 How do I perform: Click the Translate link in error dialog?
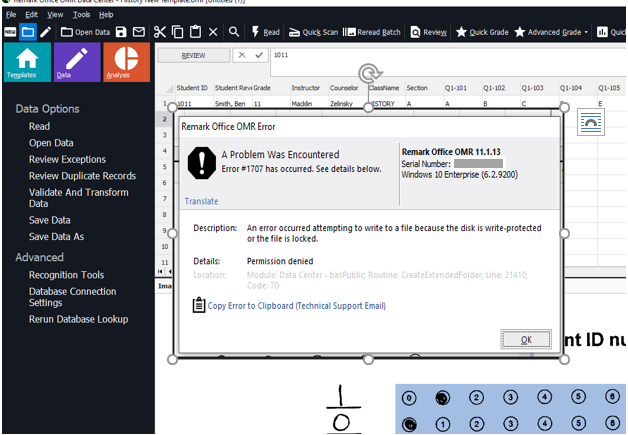pos(201,201)
